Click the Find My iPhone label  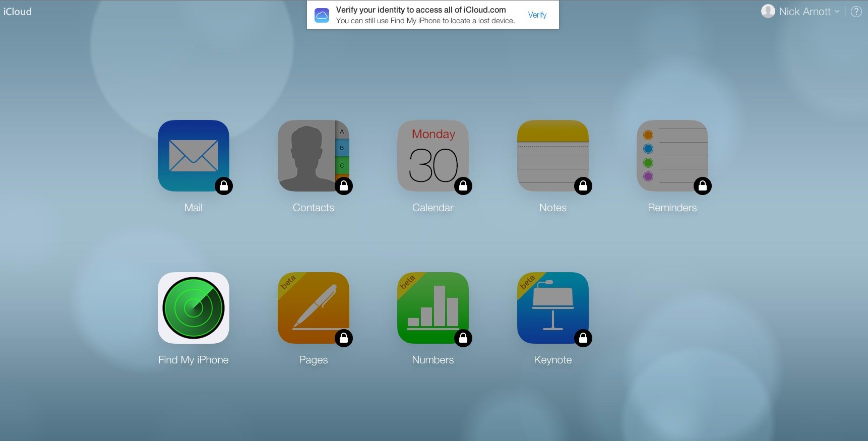[x=194, y=360]
